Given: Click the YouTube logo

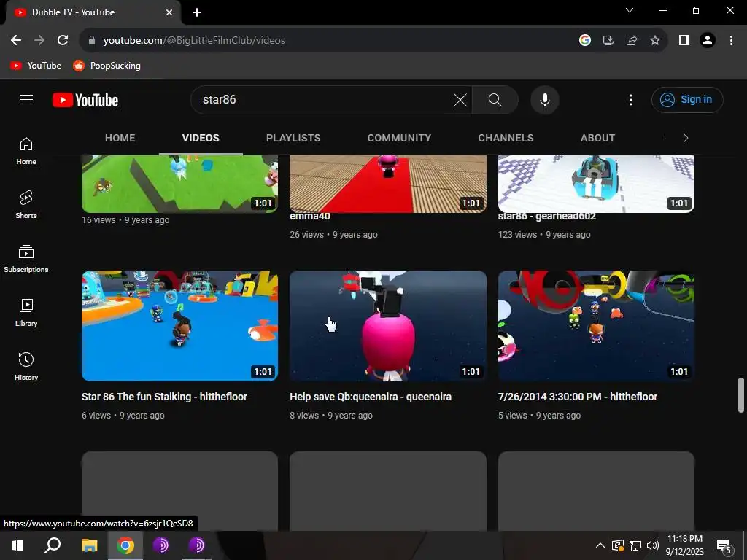Looking at the screenshot, I should tap(85, 100).
